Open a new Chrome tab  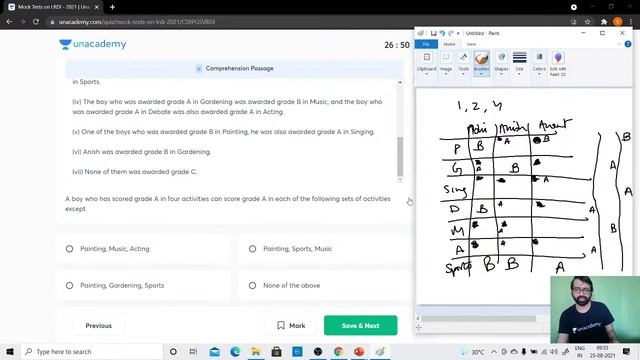112,7
